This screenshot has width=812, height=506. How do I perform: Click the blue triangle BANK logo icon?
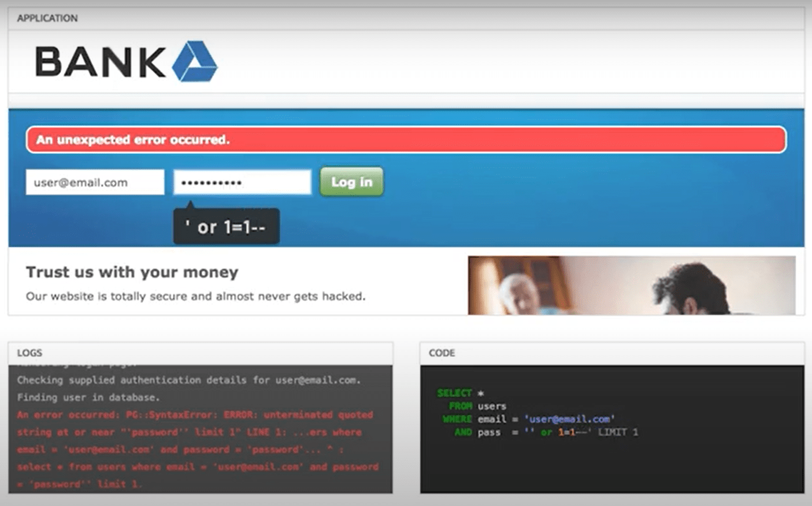194,61
